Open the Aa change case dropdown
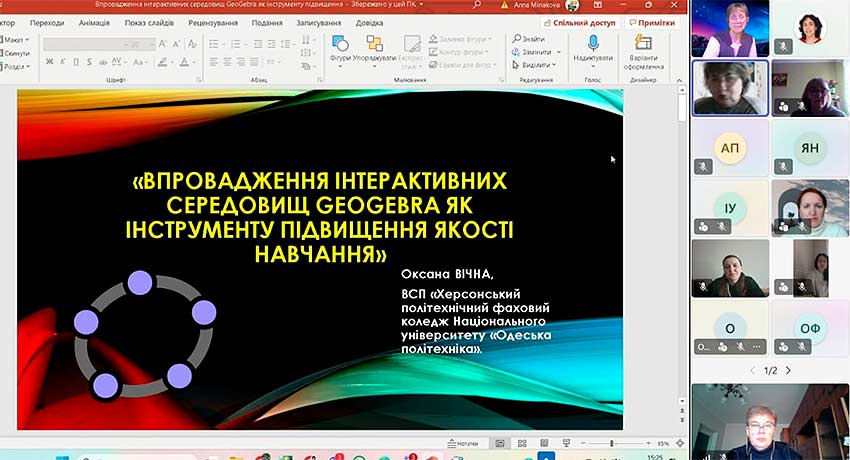850x460 pixels. [139, 62]
